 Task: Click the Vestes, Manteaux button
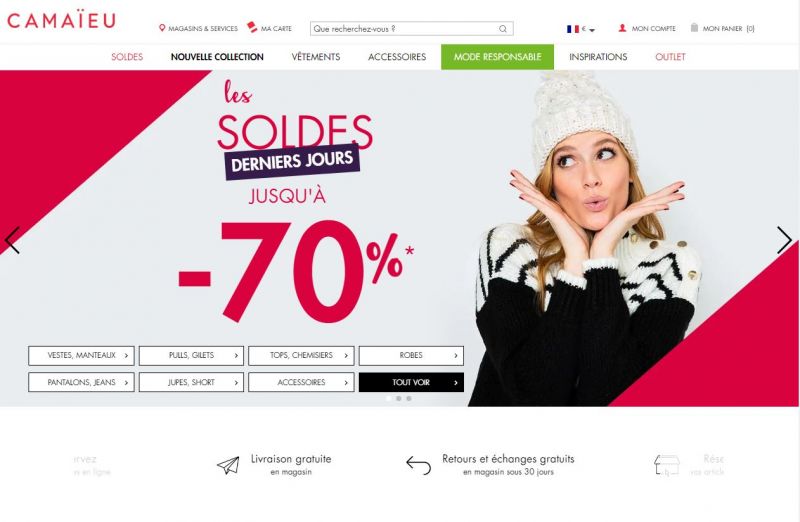tap(81, 356)
